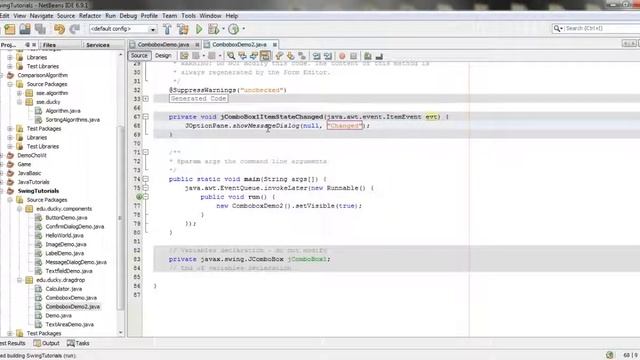Close the ComboboxDemo2.java editor tab

275,44
